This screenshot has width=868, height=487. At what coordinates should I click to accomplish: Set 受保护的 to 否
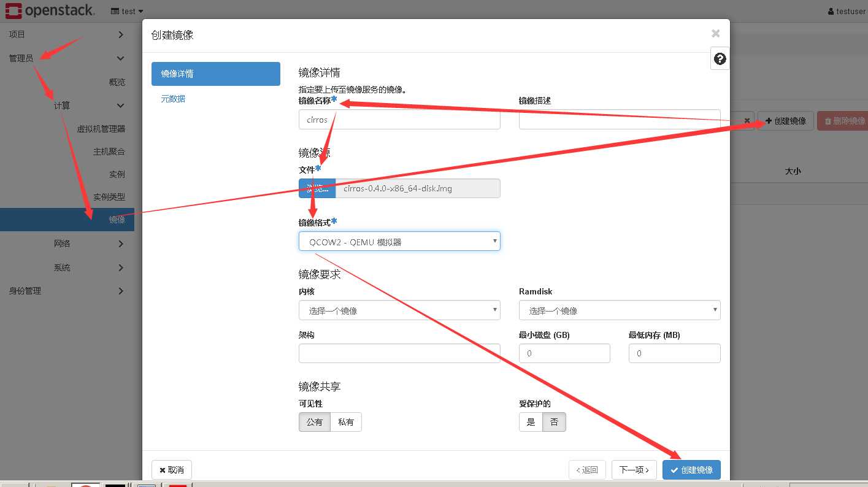pos(555,422)
